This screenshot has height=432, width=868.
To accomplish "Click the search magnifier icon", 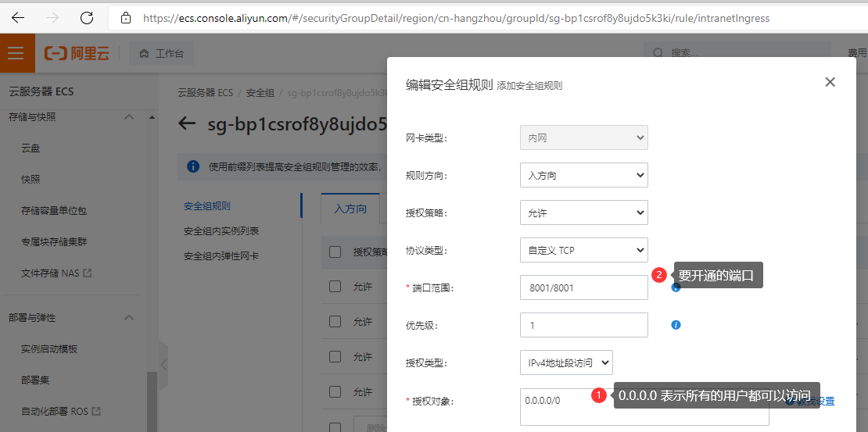I will pyautogui.click(x=658, y=53).
